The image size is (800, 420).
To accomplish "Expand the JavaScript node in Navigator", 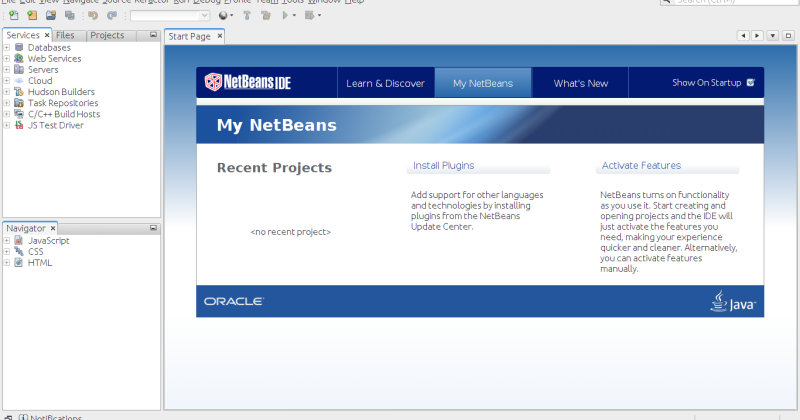I will click(7, 240).
